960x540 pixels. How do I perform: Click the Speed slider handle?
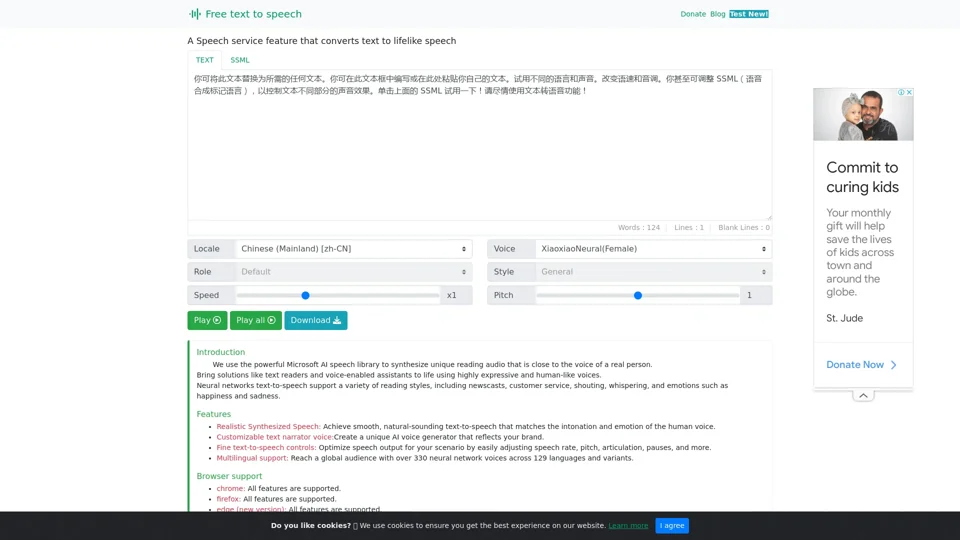306,295
